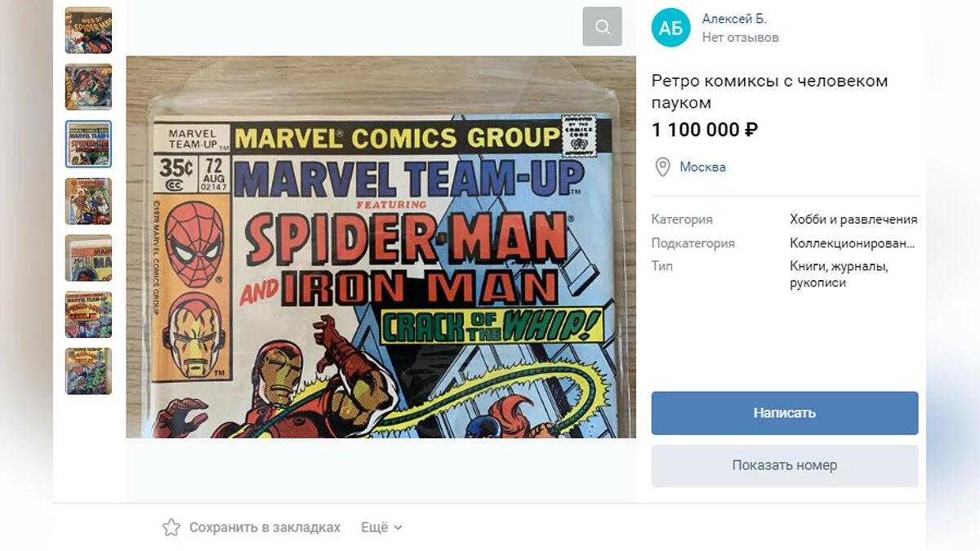Screen dimensions: 980x551
Task: Click the Нет отзывов reviews text
Action: tap(740, 38)
